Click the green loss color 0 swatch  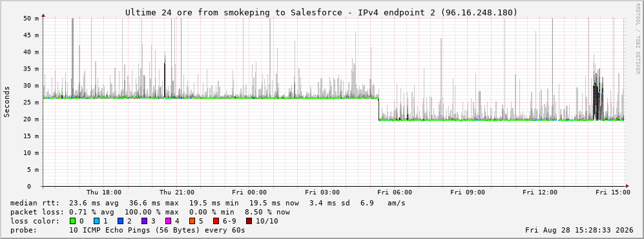pyautogui.click(x=73, y=221)
